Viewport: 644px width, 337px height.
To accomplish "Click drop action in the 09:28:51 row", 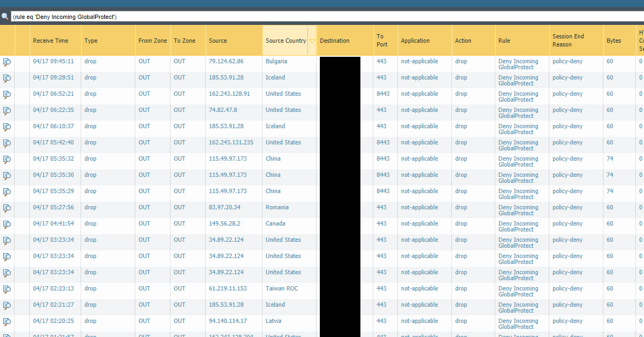I will point(461,77).
